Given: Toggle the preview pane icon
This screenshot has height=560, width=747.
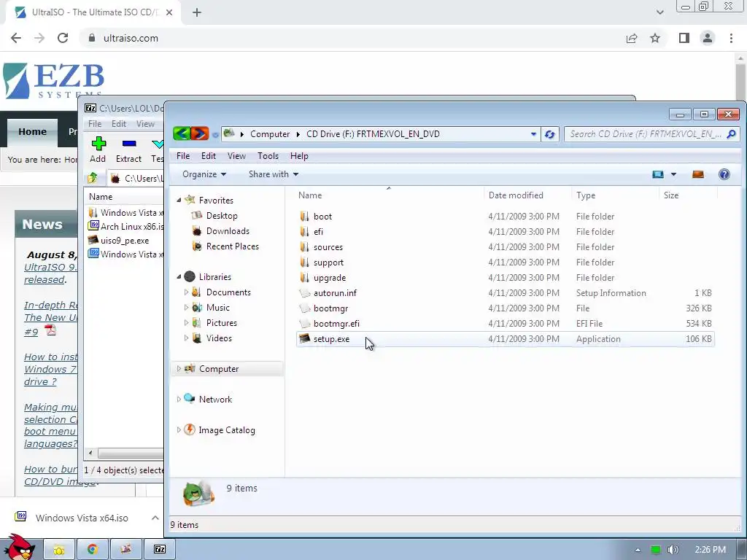Looking at the screenshot, I should click(698, 174).
